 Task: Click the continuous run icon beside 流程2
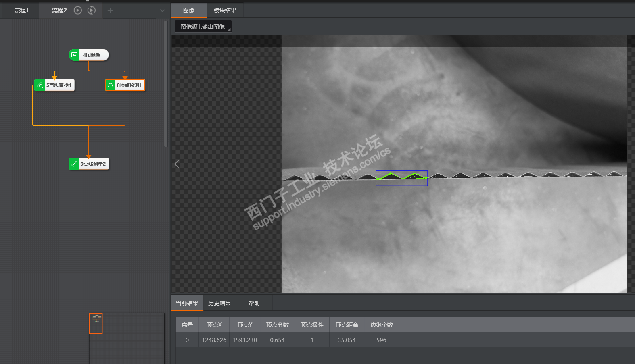click(92, 10)
